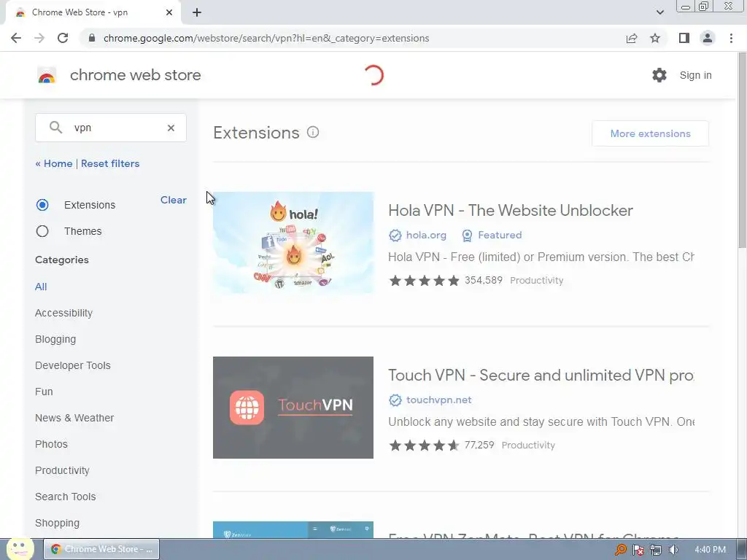Click Hola VPN star rating
Viewport: 747px width, 560px height.
pyautogui.click(x=424, y=281)
